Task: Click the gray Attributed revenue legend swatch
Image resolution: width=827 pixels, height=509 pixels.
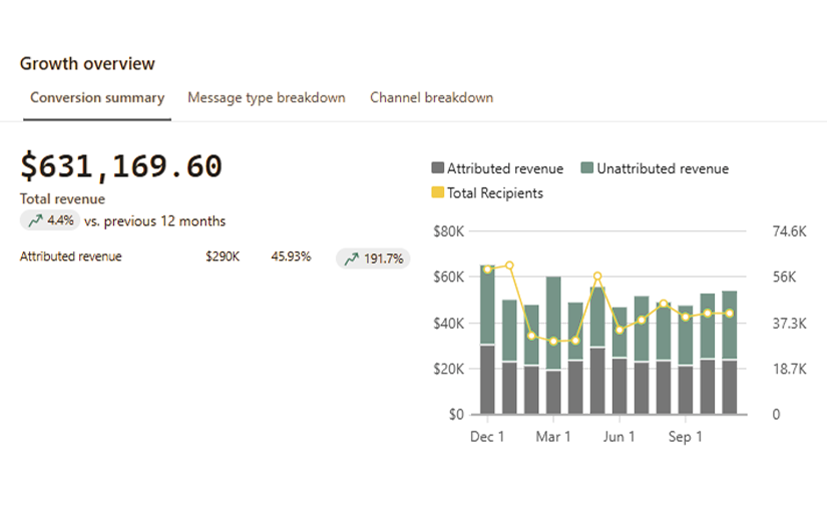Action: pyautogui.click(x=437, y=169)
